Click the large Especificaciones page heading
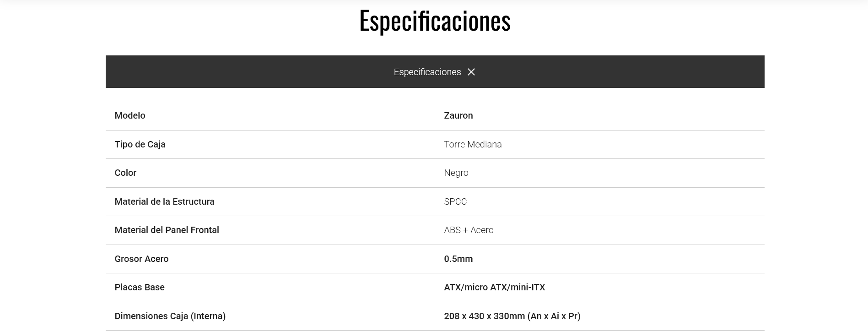868x332 pixels. [435, 21]
